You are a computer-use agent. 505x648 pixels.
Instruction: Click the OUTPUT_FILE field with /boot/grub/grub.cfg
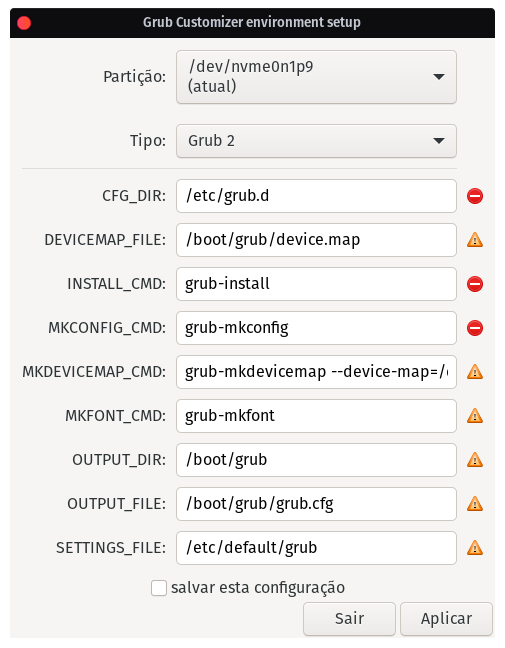click(x=316, y=504)
